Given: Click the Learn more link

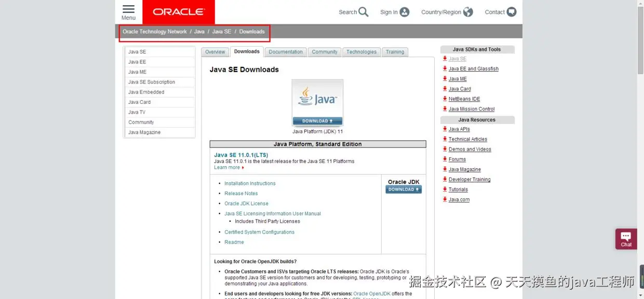Looking at the screenshot, I should pos(227,167).
